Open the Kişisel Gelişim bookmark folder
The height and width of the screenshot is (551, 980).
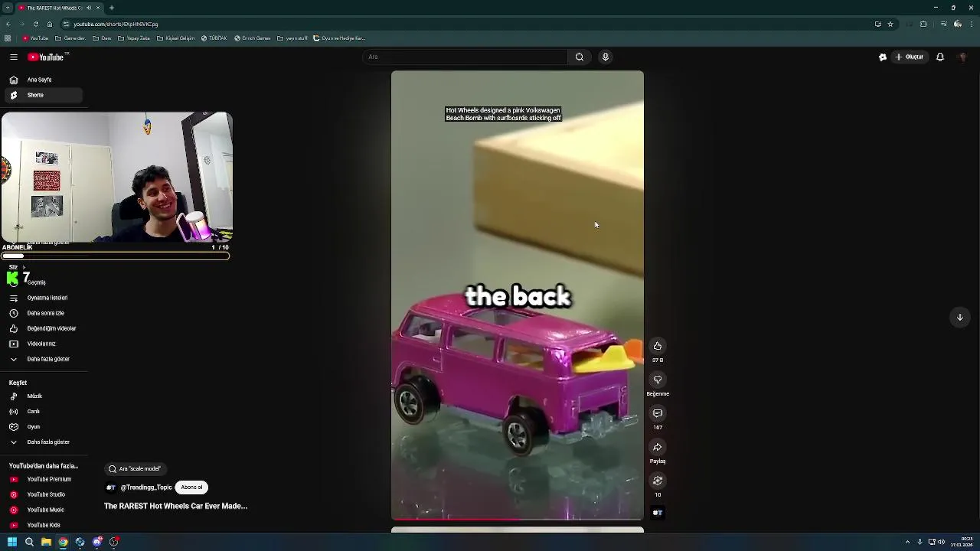click(176, 38)
